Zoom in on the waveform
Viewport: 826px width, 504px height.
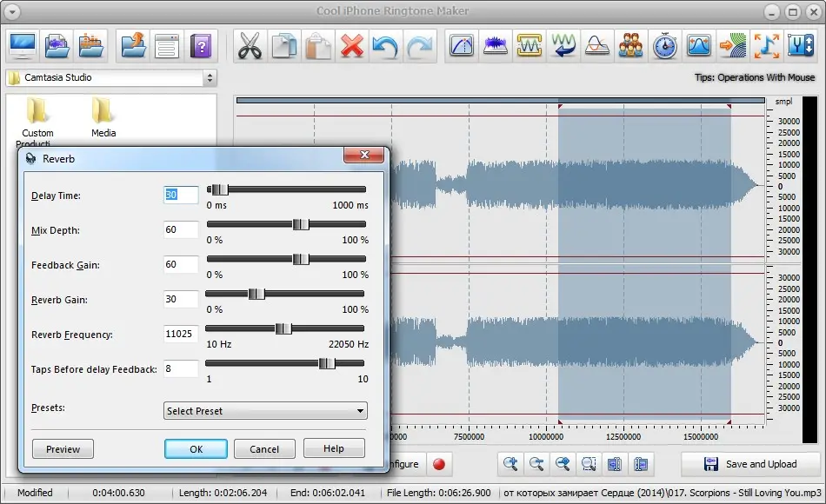[510, 464]
